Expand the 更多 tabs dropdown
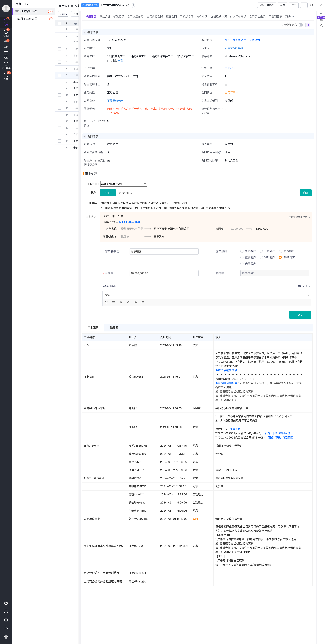Screen dimensions: 325x644 click(289, 17)
